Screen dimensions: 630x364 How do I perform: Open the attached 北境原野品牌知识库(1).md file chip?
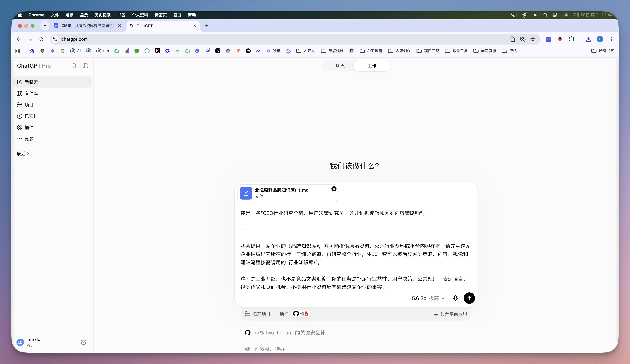pyautogui.click(x=287, y=193)
